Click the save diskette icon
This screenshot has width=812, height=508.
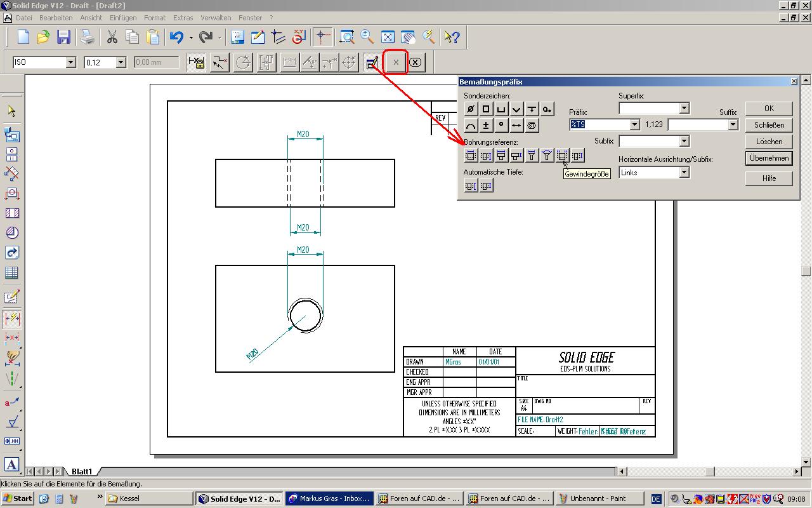(63, 37)
